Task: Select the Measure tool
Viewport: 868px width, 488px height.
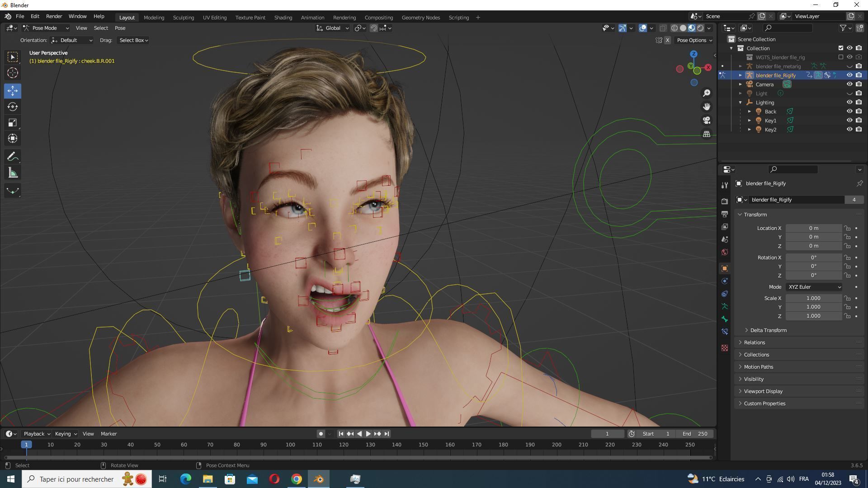Action: (x=13, y=173)
